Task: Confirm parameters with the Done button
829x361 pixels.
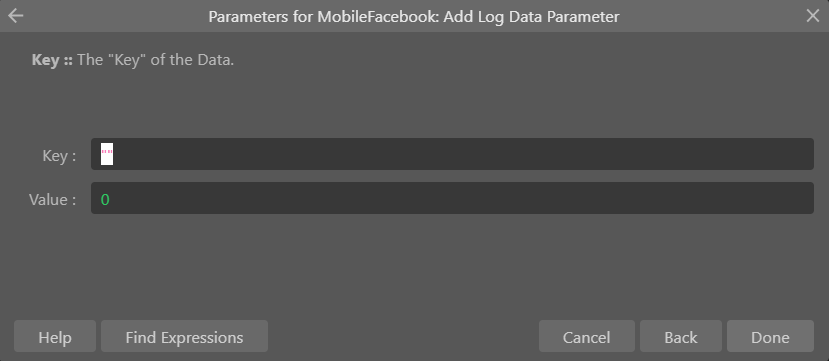Action: pos(770,336)
